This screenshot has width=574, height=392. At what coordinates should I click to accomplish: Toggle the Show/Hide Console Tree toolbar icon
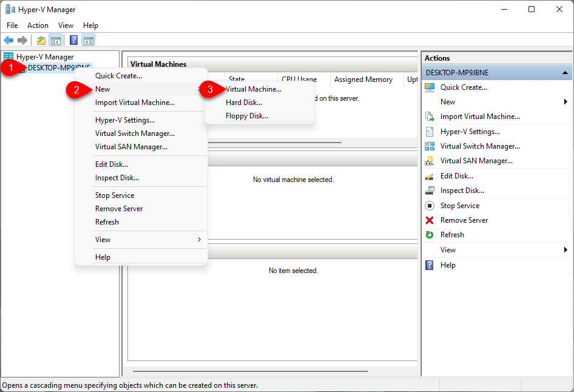tap(56, 40)
